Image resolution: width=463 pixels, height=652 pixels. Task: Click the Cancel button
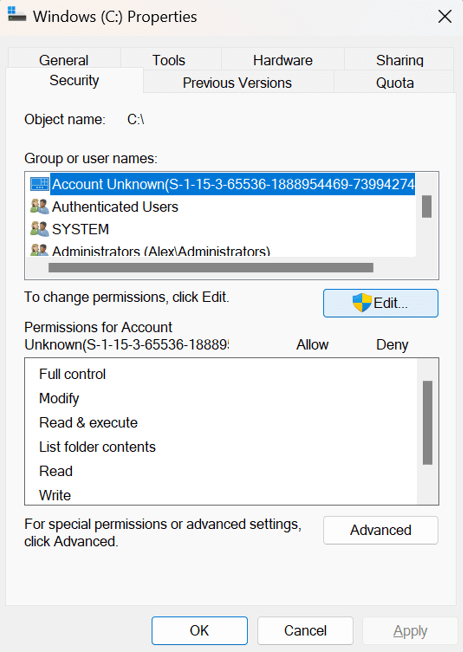coord(305,630)
